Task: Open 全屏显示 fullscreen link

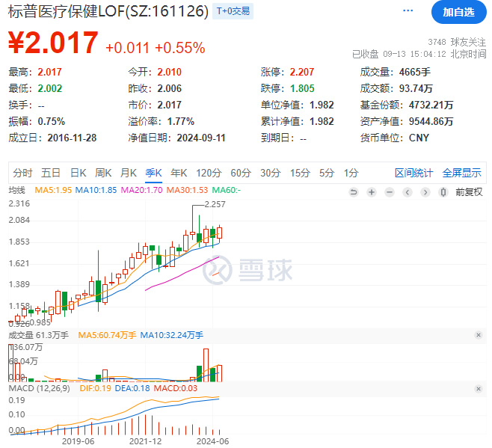Action: 461,173
